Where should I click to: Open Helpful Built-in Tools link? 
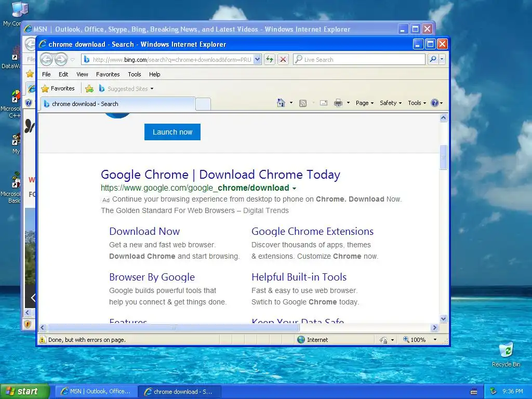(x=299, y=277)
